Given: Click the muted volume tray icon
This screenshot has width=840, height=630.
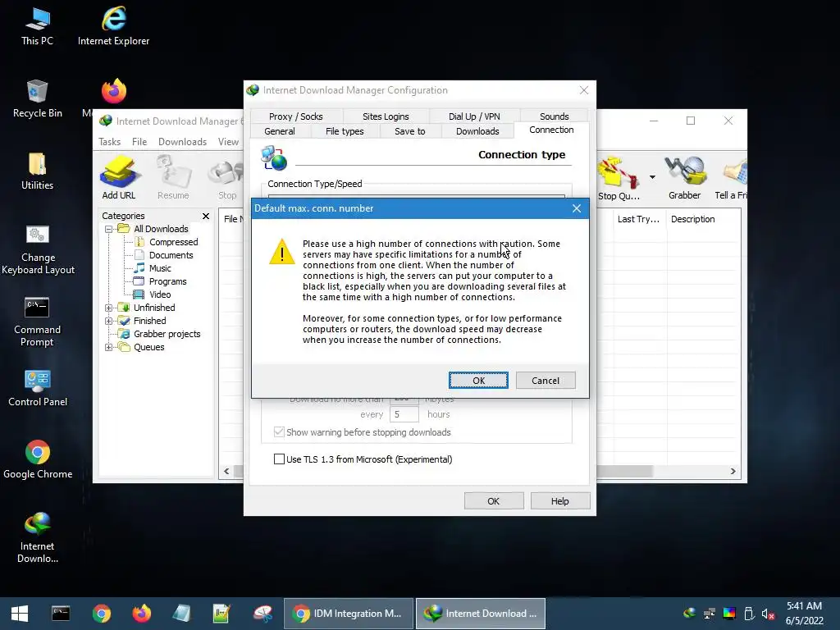Looking at the screenshot, I should point(768,614).
